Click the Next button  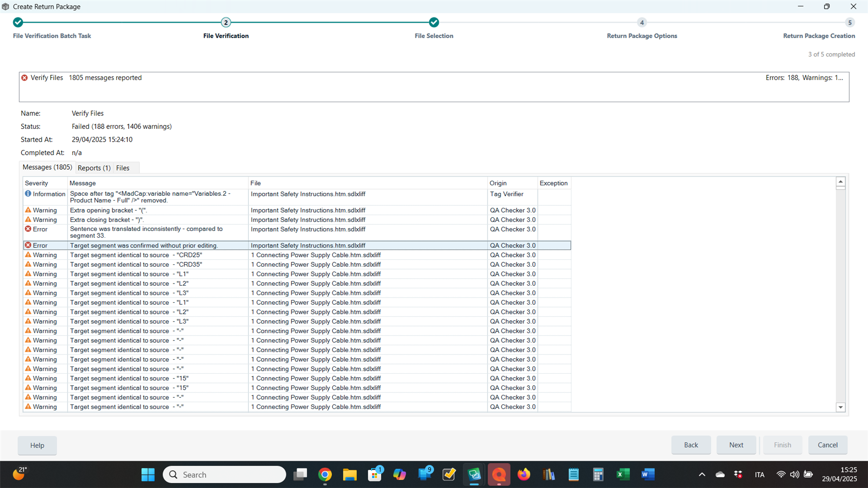pyautogui.click(x=736, y=445)
